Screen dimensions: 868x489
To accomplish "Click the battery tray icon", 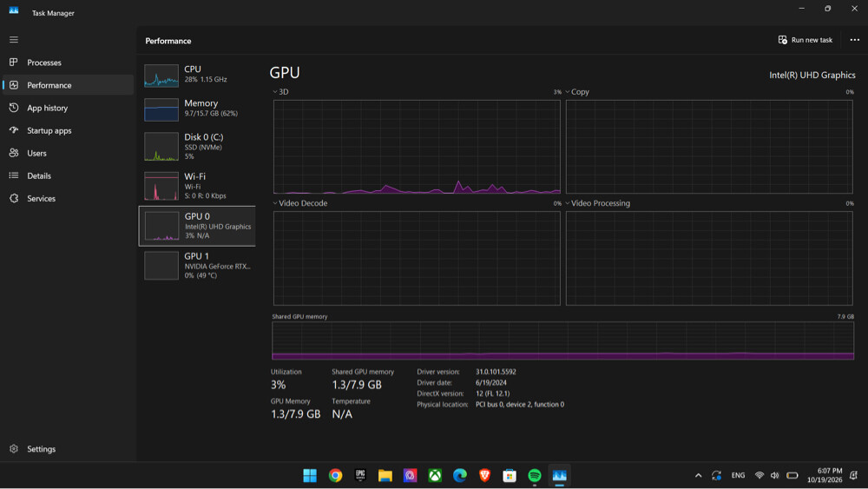I will click(792, 476).
